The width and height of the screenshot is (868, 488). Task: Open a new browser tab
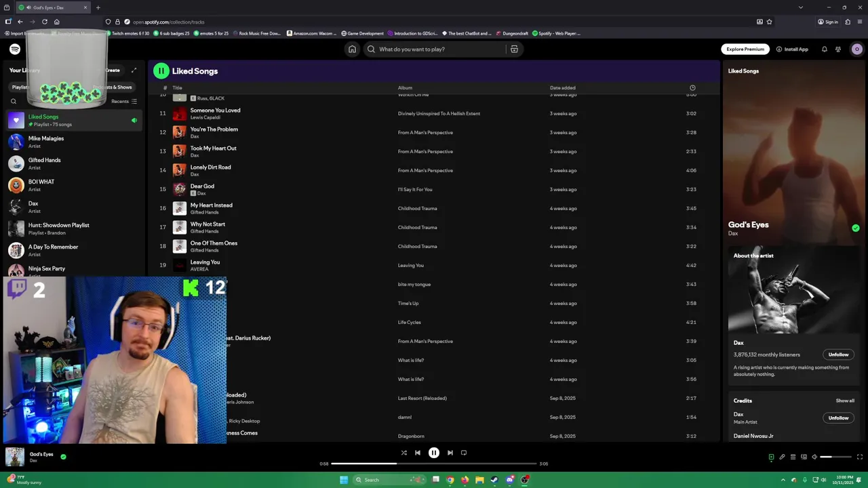coord(98,7)
